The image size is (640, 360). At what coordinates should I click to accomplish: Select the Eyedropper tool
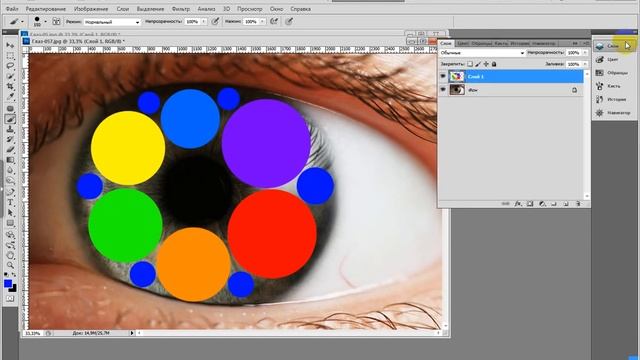(10, 97)
